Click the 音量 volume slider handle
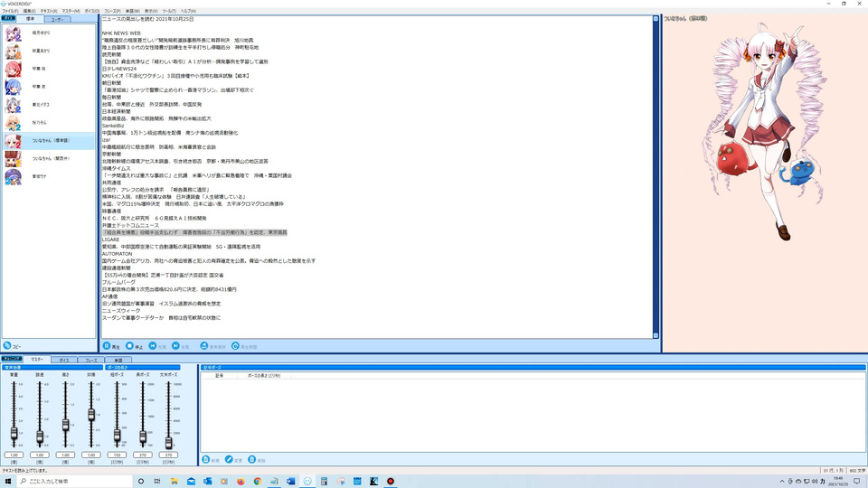868x488 pixels. tap(14, 434)
